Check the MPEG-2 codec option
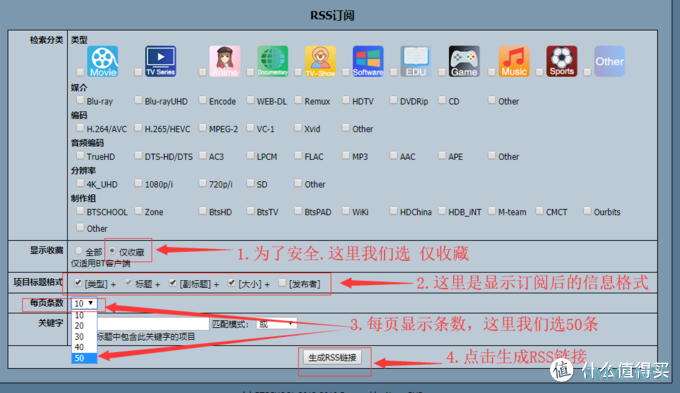Image resolution: width=680 pixels, height=393 pixels. pyautogui.click(x=203, y=128)
